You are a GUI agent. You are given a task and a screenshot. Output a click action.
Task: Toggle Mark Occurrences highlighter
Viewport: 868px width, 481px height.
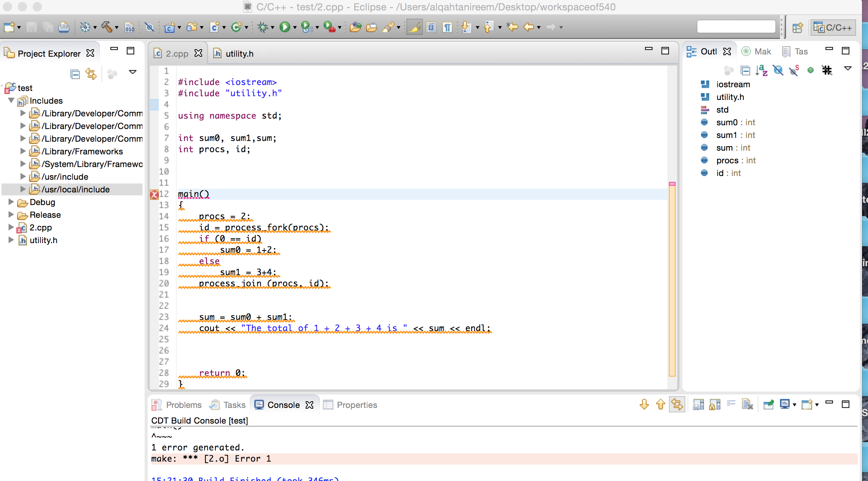[x=414, y=27]
